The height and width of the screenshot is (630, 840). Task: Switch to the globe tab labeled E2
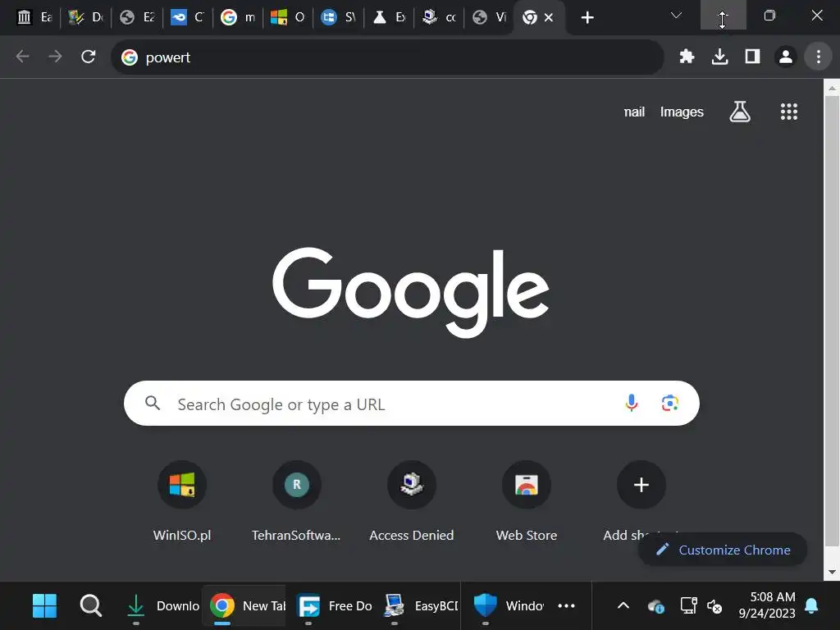click(137, 18)
